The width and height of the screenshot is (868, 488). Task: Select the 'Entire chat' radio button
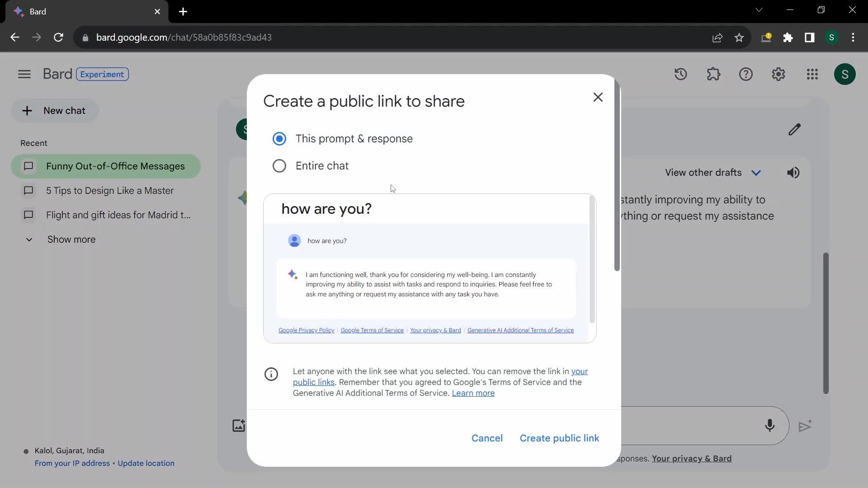[x=279, y=166]
